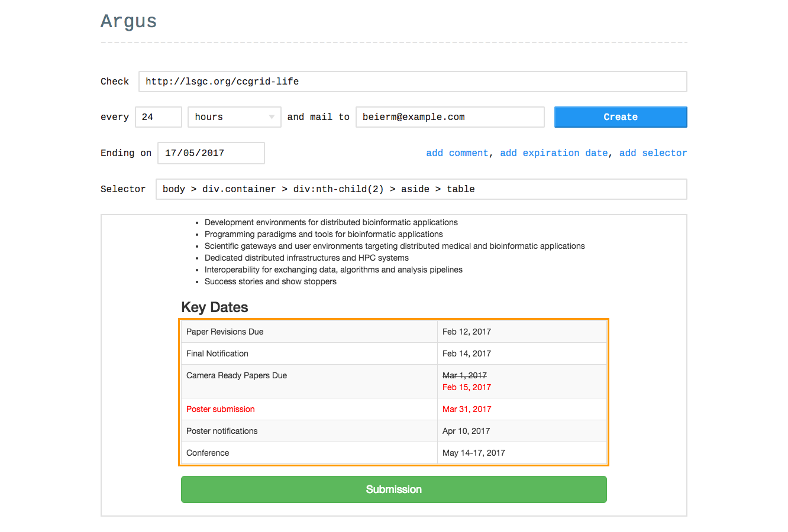Screen dimensions: 788x532
Task: Change the interval number field showing 24
Action: coord(159,117)
